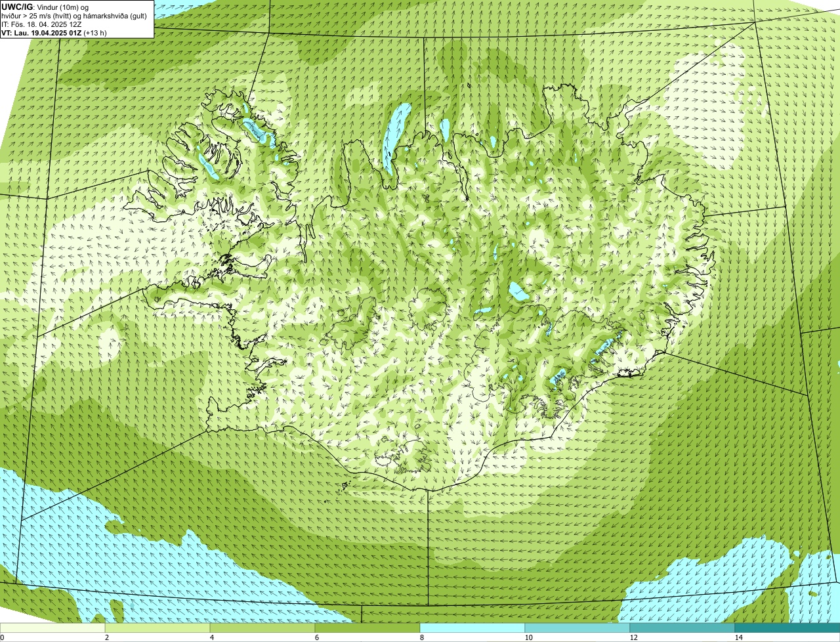Click the 6–8 m/s dark green legend segment
Viewport: 840px width, 642px height.
tap(367, 628)
